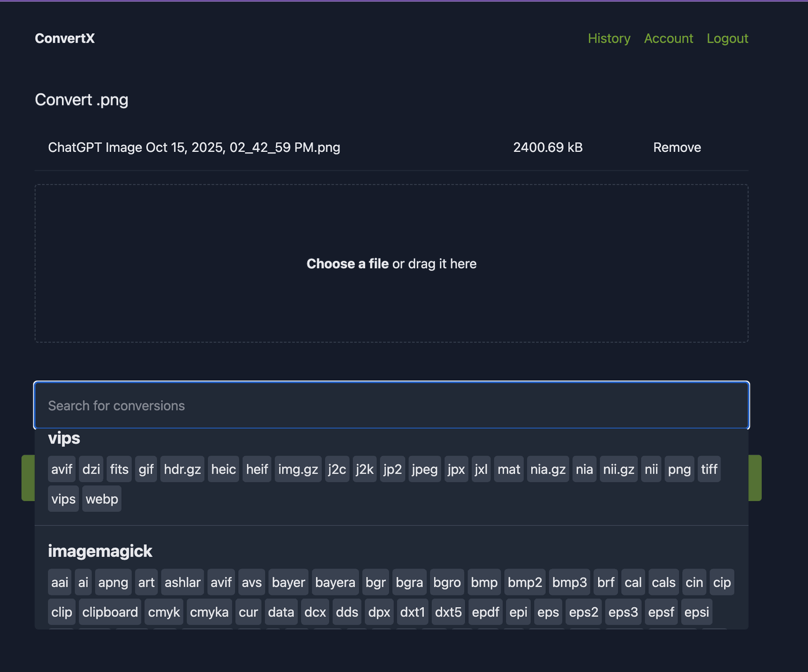
Task: Choose clipboard format from imagemagick
Action: pos(110,612)
